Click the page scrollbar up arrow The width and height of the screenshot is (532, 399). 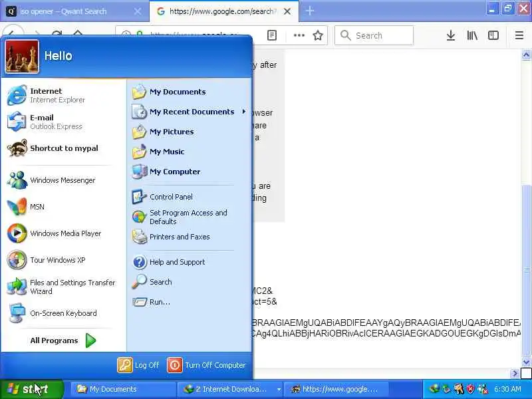[526, 55]
